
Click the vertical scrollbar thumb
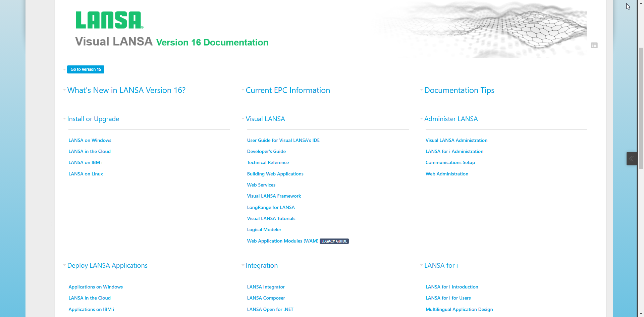[641, 107]
